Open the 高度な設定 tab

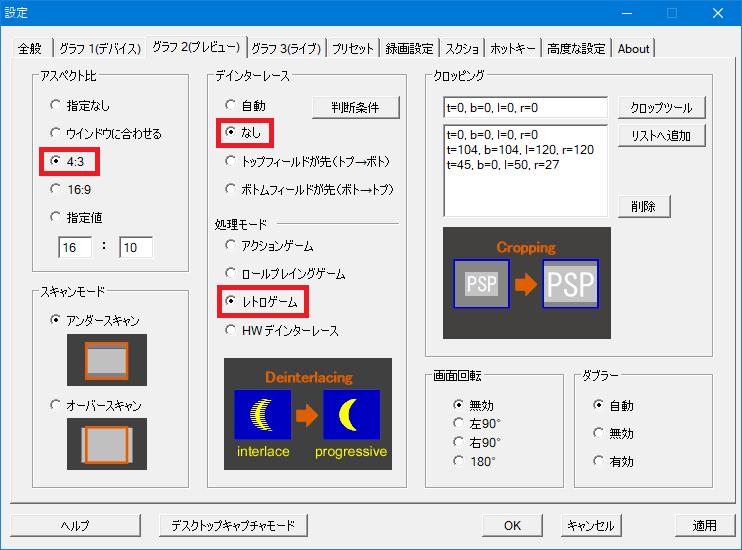tap(576, 48)
